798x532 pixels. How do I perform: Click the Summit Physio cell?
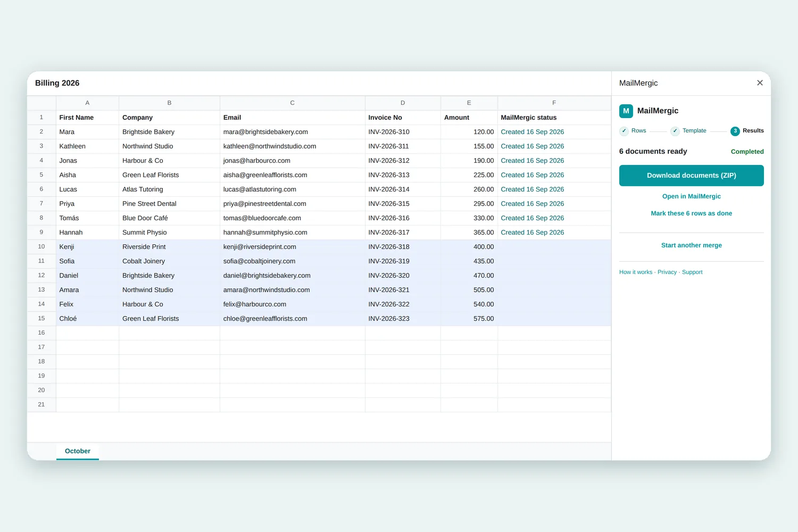pos(169,232)
